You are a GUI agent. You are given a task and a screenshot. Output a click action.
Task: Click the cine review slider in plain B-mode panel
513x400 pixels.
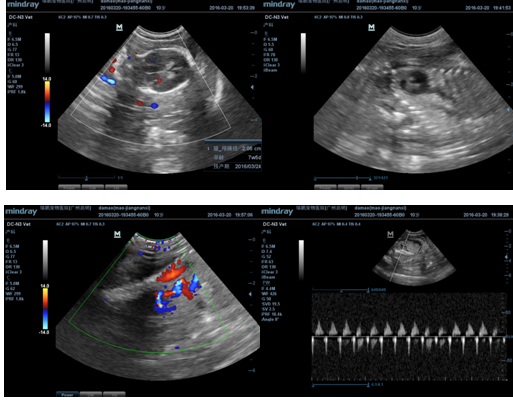343,178
